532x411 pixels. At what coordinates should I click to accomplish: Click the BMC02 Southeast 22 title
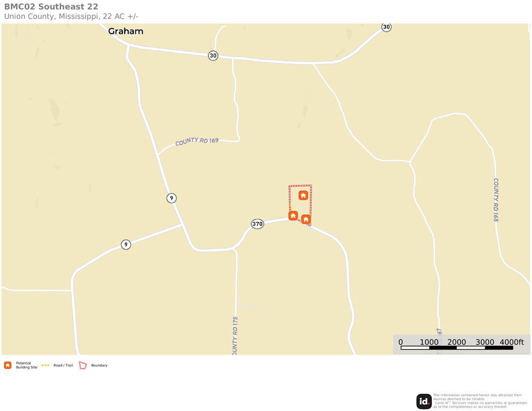pyautogui.click(x=51, y=7)
